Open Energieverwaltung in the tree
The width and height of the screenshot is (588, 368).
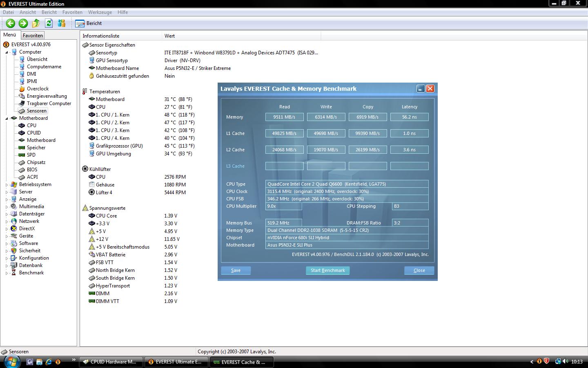point(47,96)
